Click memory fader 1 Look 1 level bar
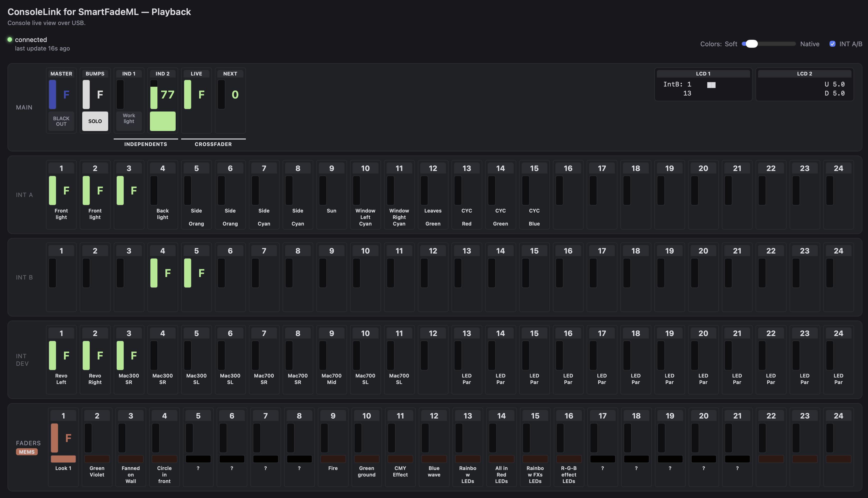 54,438
